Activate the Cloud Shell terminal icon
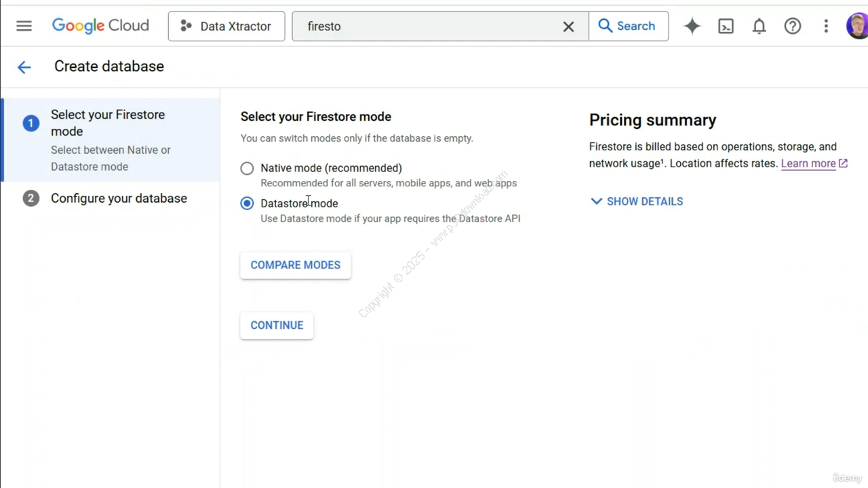The image size is (868, 488). tap(726, 26)
